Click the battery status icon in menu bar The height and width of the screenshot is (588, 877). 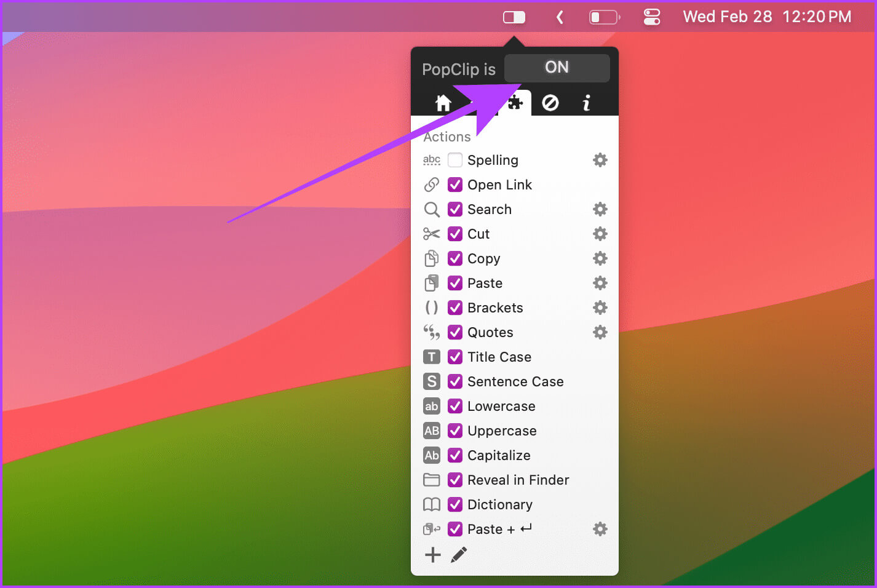point(605,17)
